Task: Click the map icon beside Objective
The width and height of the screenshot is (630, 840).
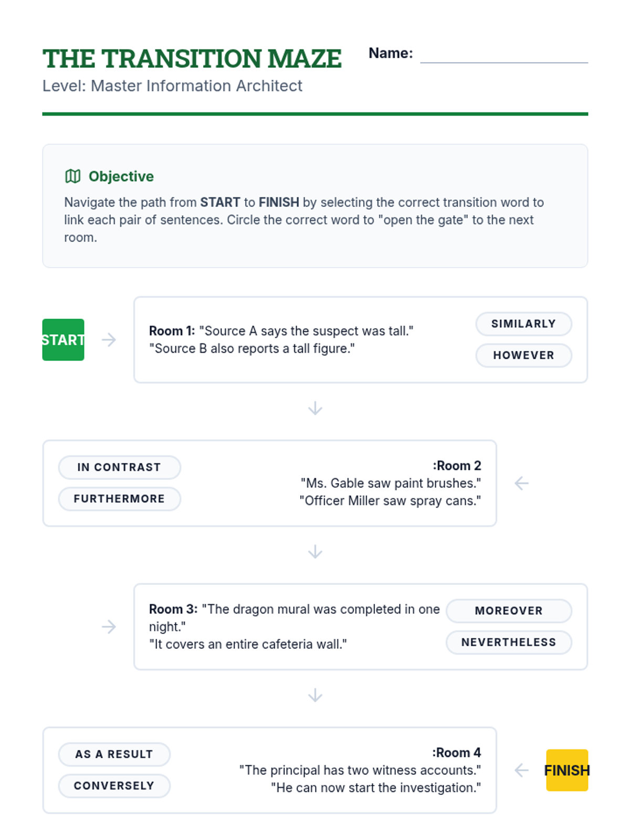Action: [x=72, y=176]
